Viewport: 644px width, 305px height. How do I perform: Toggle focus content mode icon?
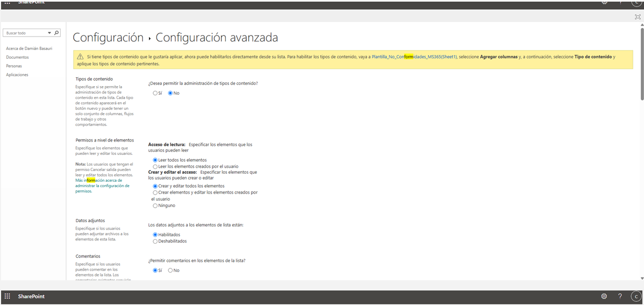(638, 17)
